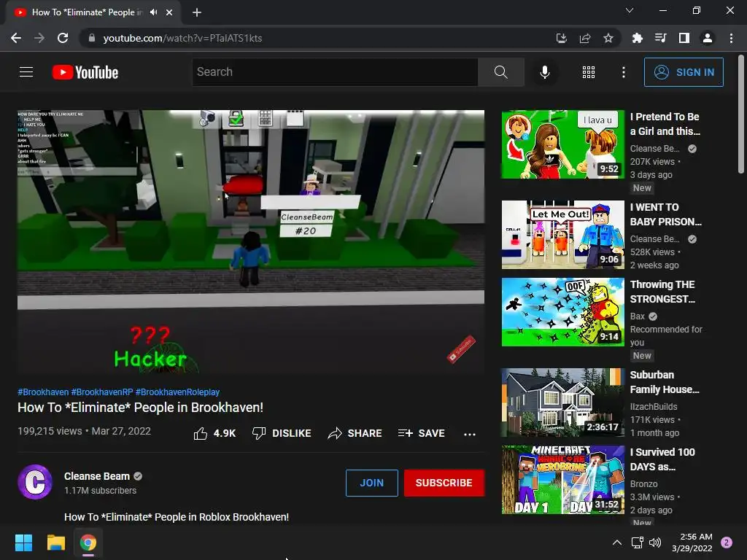The width and height of the screenshot is (747, 560).
Task: Open 'I WENT TO BABY PRISON' thumbnail
Action: (x=562, y=235)
